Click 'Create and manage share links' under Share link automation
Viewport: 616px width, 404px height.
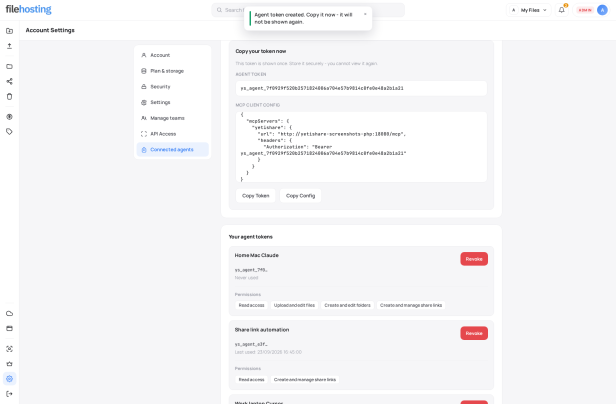tap(305, 380)
